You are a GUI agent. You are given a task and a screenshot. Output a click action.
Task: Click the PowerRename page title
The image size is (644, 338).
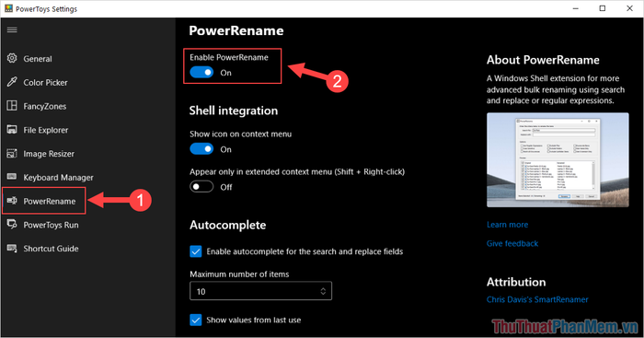click(x=236, y=30)
